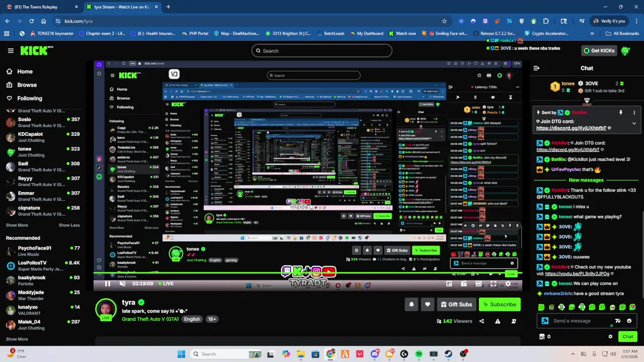
Task: Enable notifications with the bell button
Action: click(412, 304)
